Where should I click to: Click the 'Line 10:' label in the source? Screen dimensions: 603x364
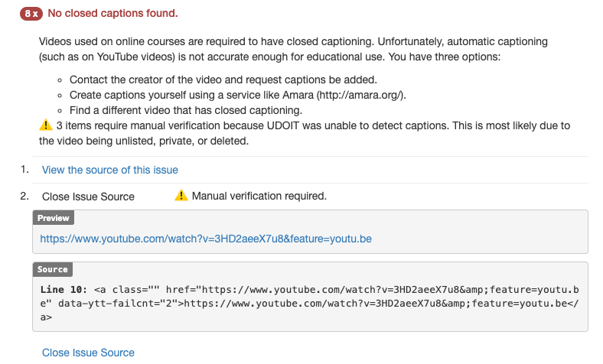click(x=64, y=290)
